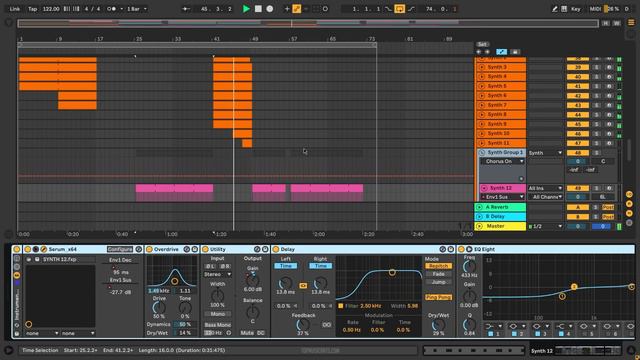Select the Delay Repitch mode

(x=438, y=266)
